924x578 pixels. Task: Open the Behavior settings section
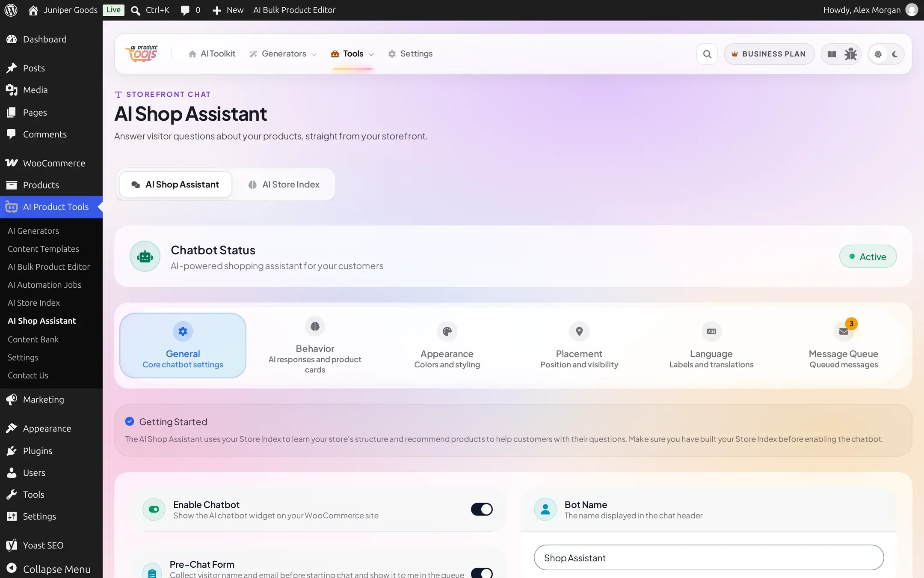(x=315, y=346)
